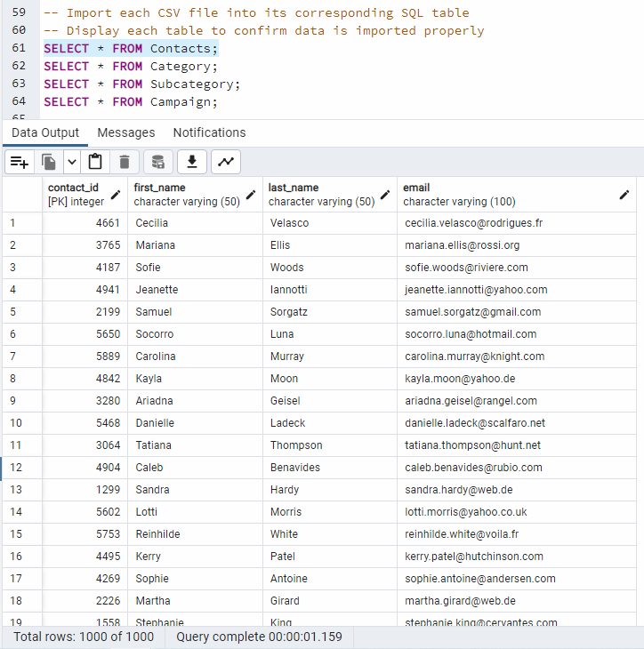Click the Copy rows toolbar icon
The height and width of the screenshot is (649, 644).
(x=49, y=162)
